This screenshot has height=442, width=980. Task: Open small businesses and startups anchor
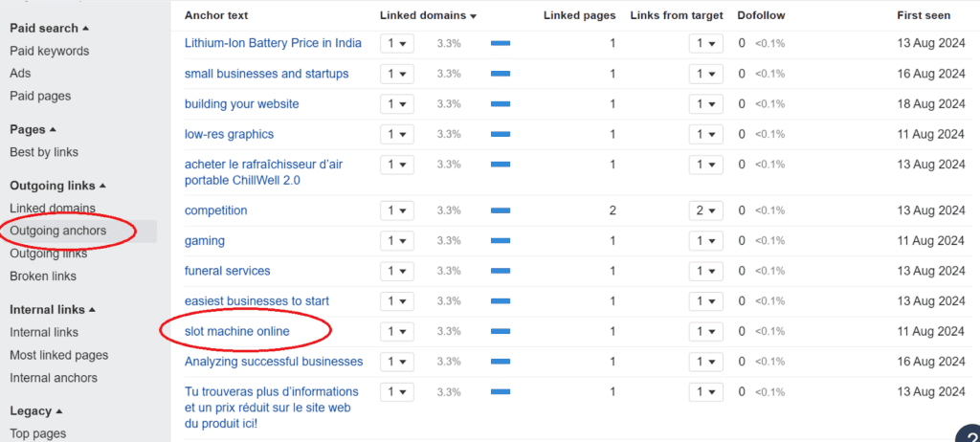point(266,74)
